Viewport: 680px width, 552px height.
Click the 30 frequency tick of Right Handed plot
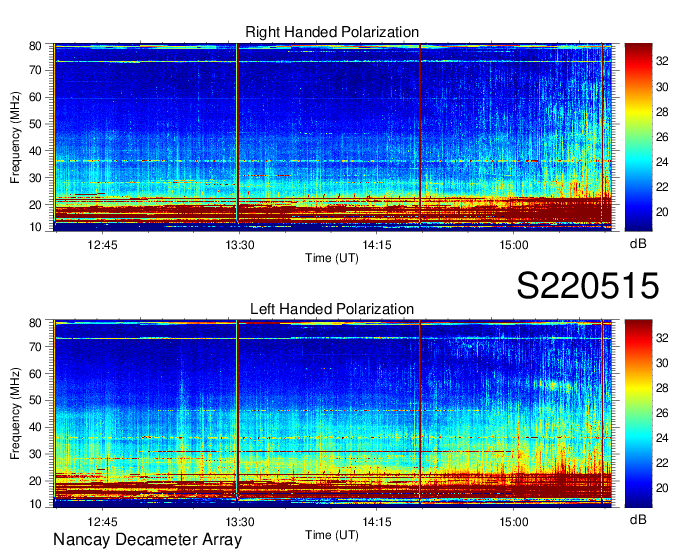(x=35, y=178)
